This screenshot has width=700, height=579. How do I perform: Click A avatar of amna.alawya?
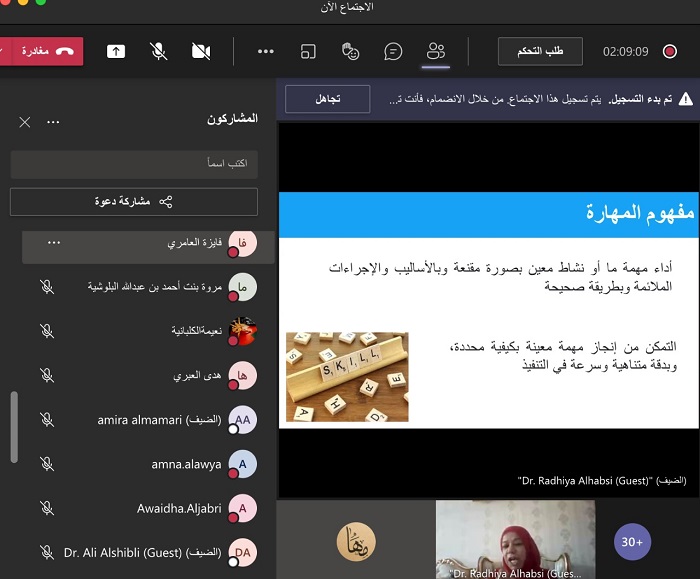pos(242,464)
